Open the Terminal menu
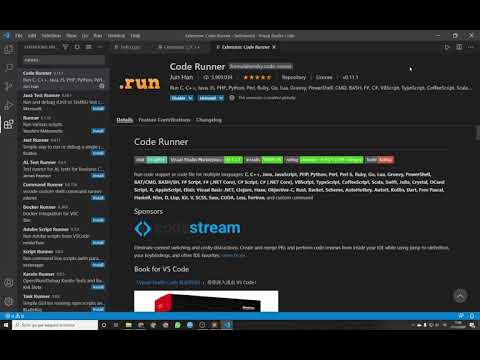Screen dimensions: 480x360 pyautogui.click(x=116, y=36)
